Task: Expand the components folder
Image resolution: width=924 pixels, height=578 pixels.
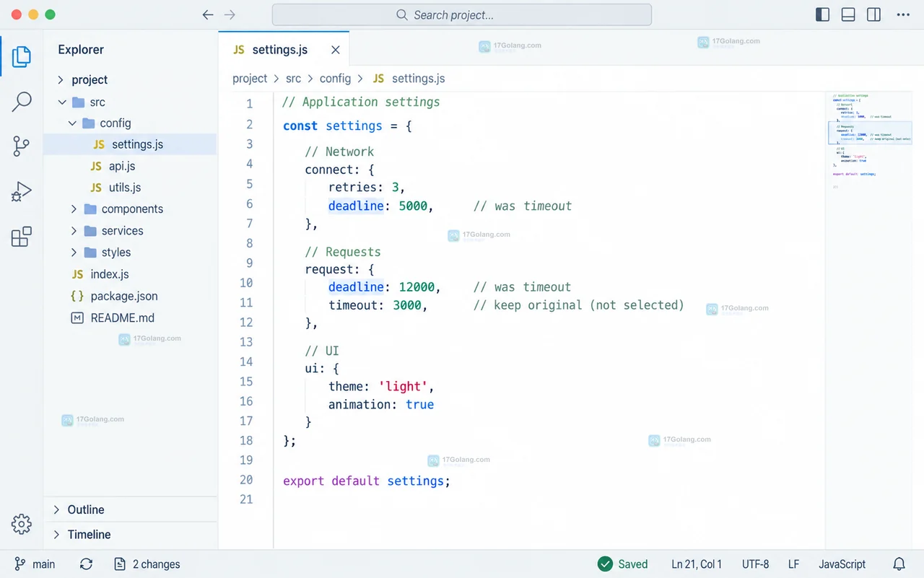Action: [x=74, y=209]
